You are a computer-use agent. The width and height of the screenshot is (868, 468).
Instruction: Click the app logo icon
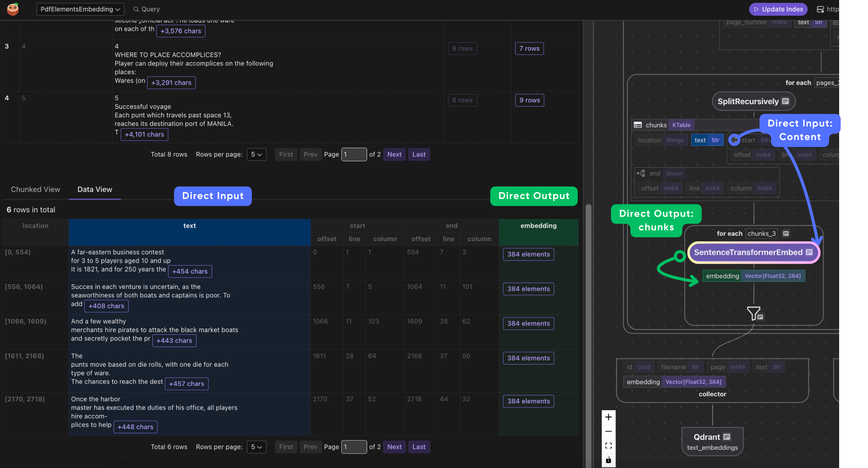point(13,9)
